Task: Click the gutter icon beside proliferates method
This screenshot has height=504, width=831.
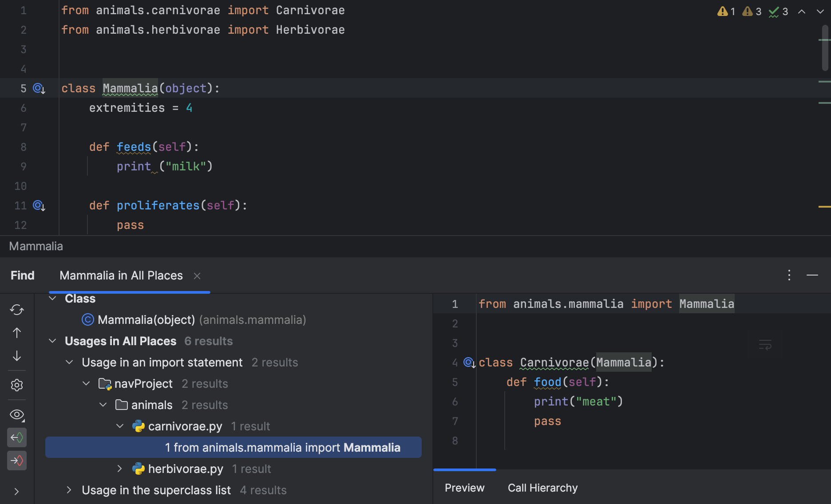Action: [39, 205]
